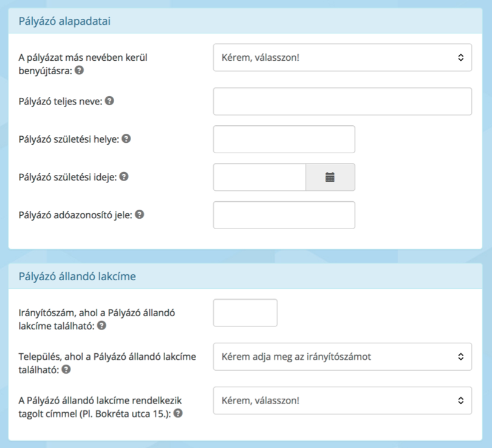
Task: Click the 'Pályázó születési ideje:' label text
Action: point(67,177)
